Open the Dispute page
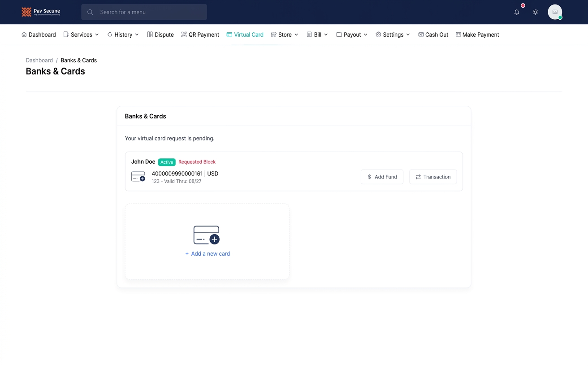 (160, 35)
